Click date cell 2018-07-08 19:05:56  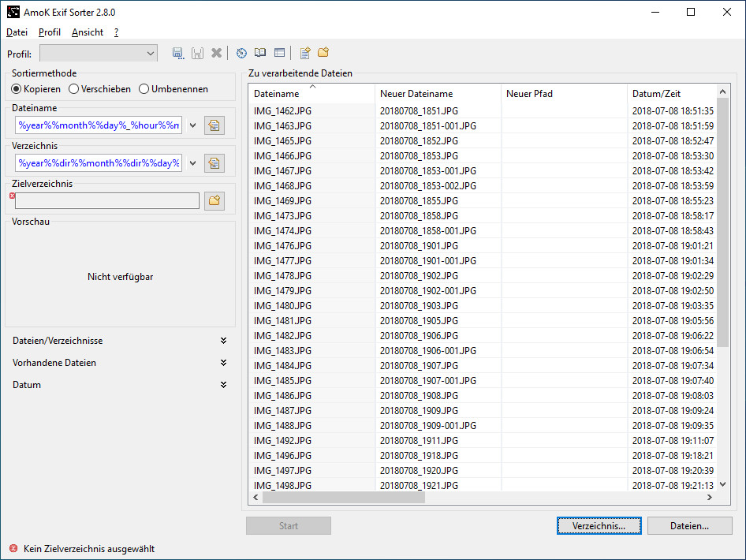click(x=673, y=321)
